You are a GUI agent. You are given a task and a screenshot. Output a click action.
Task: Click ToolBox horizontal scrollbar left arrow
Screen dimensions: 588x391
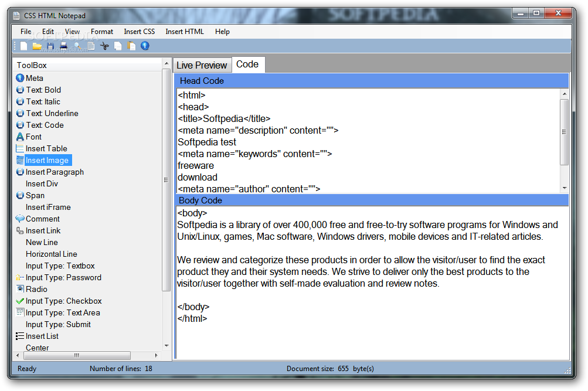(18, 355)
